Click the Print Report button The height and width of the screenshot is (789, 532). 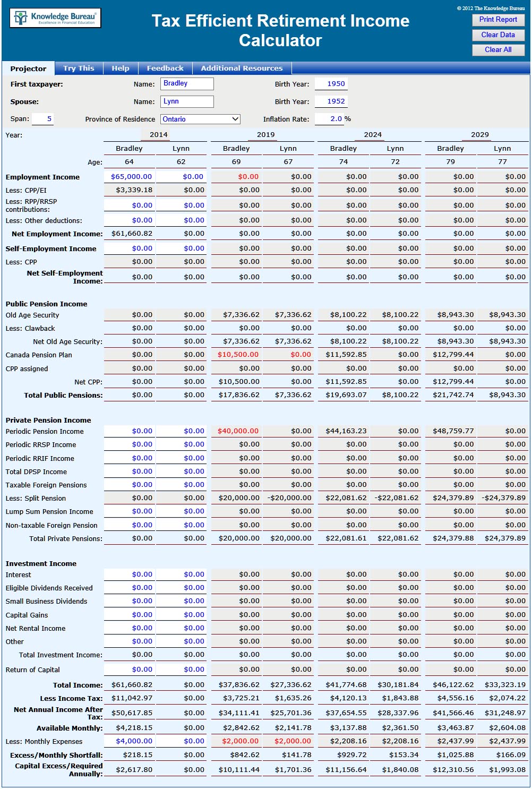[498, 20]
